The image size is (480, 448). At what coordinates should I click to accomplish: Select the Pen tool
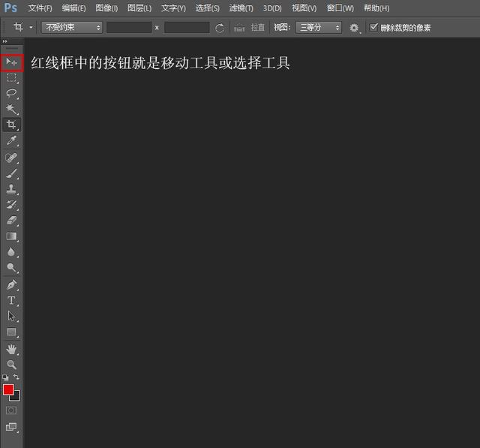[12, 285]
